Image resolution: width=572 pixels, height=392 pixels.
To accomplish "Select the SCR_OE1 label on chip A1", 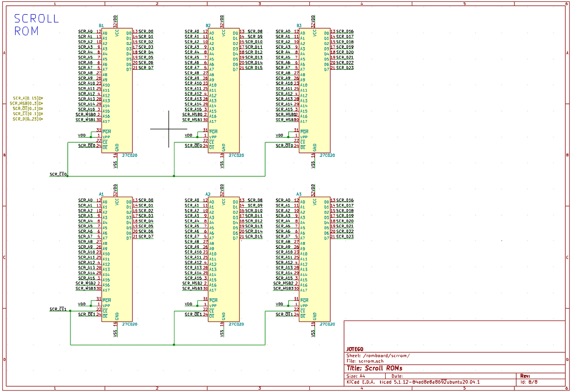I will click(87, 314).
